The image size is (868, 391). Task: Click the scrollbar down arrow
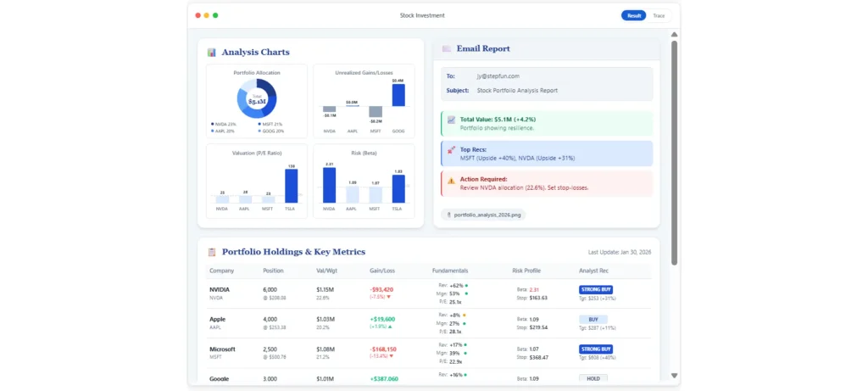pos(675,375)
